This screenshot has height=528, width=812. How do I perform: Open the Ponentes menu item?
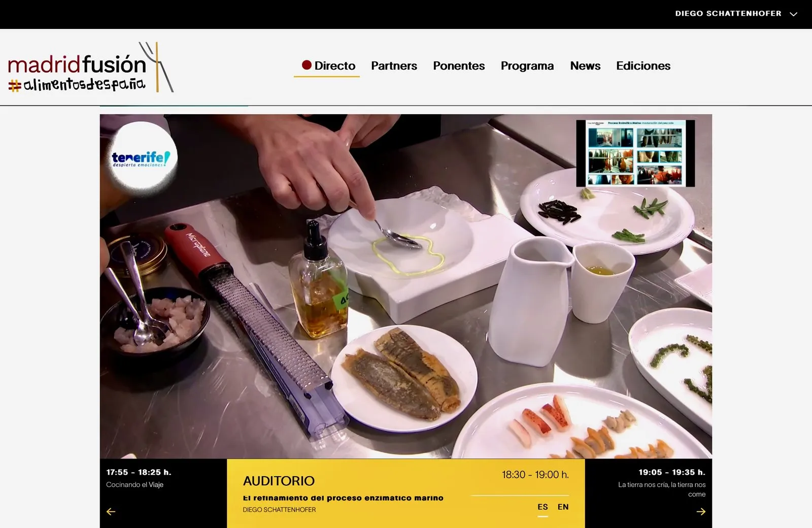pos(459,66)
